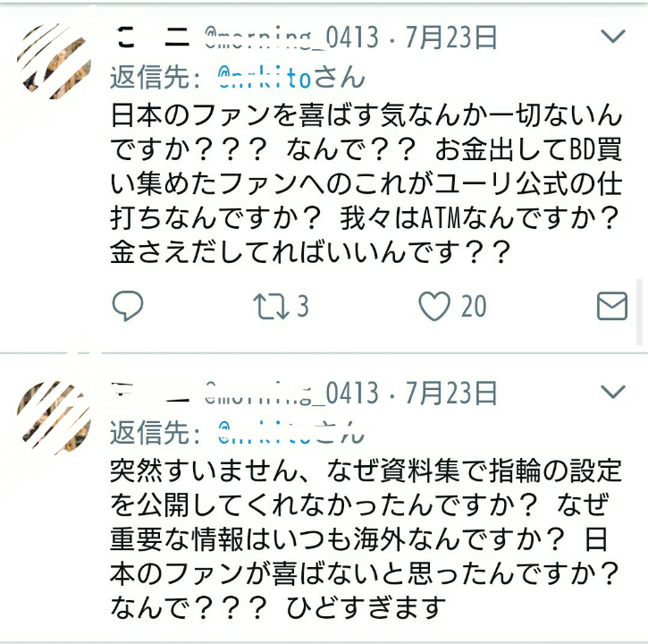Open the second tweet's chevron options menu
The width and height of the screenshot is (648, 644).
click(x=612, y=391)
